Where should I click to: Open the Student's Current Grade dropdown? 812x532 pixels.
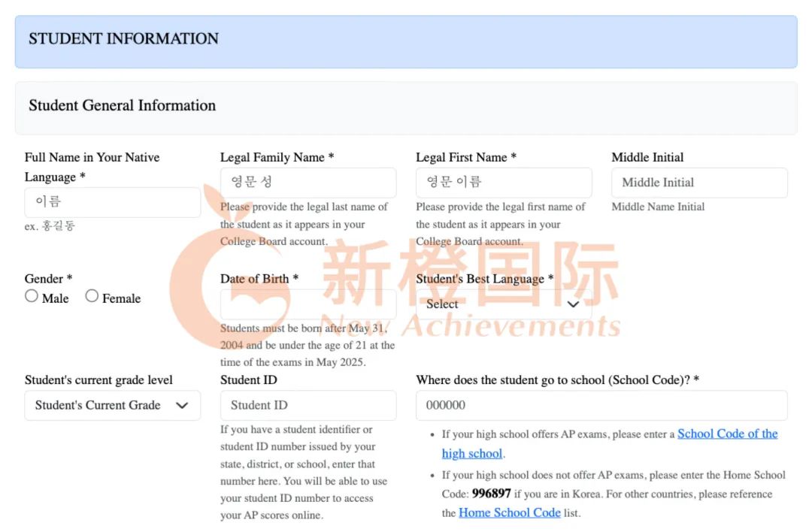(112, 405)
